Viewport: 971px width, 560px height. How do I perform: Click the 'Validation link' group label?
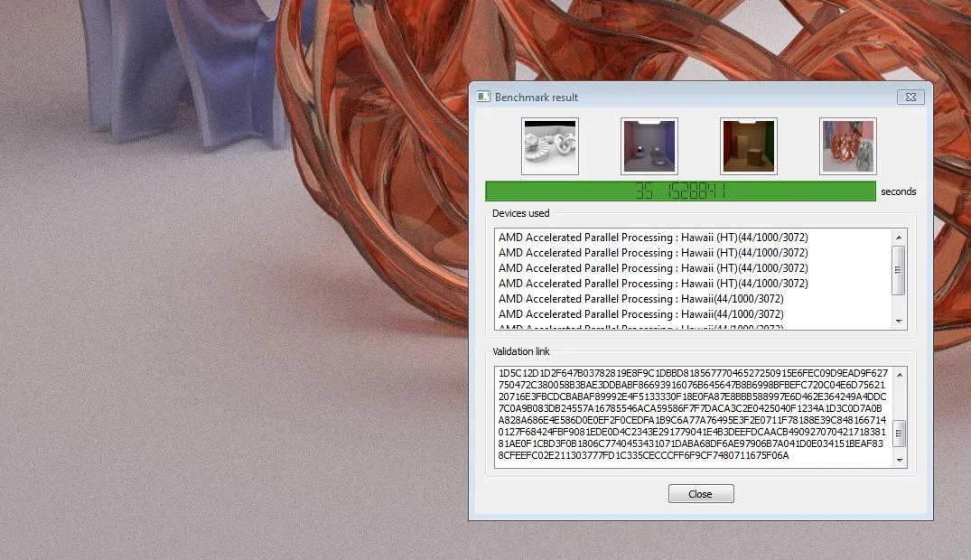[x=521, y=351]
